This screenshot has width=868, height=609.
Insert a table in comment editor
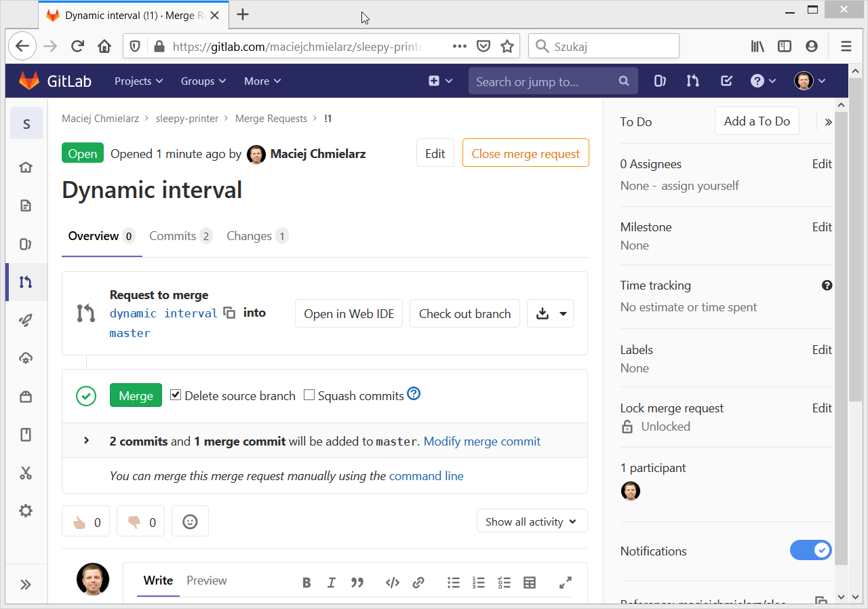(530, 582)
